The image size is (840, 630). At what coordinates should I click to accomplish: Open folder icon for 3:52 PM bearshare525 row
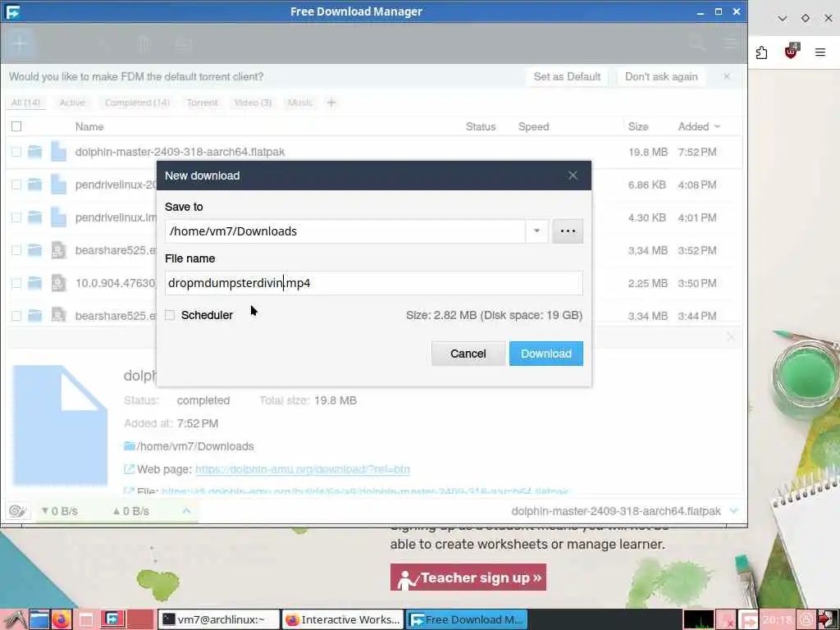(34, 250)
